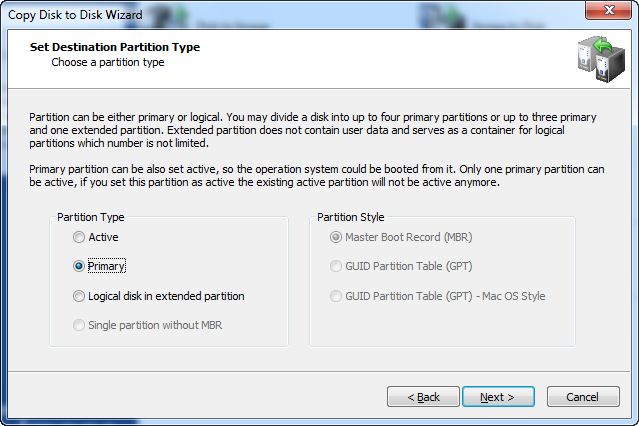Click the Set Destination Partition Type heading
Viewport: 639px width, 426px height.
tap(115, 47)
